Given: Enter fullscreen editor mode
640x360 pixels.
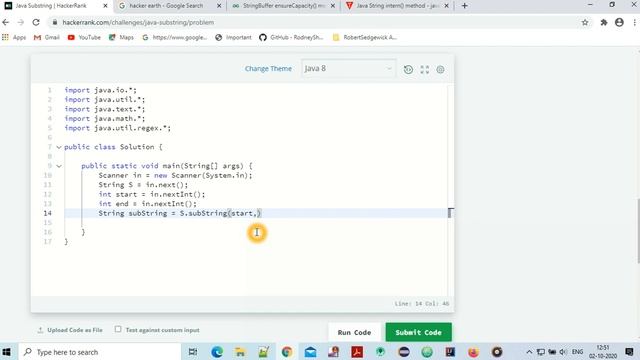Looking at the screenshot, I should tap(424, 69).
